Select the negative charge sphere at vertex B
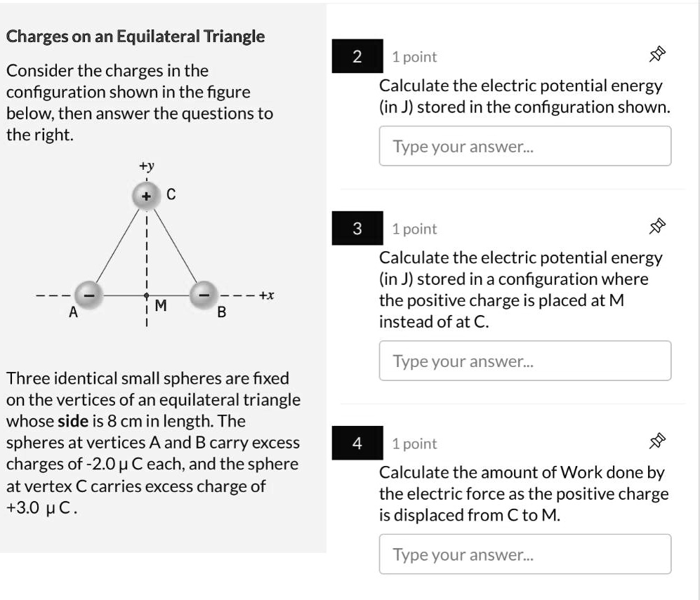The width and height of the screenshot is (700, 600). click(x=203, y=295)
